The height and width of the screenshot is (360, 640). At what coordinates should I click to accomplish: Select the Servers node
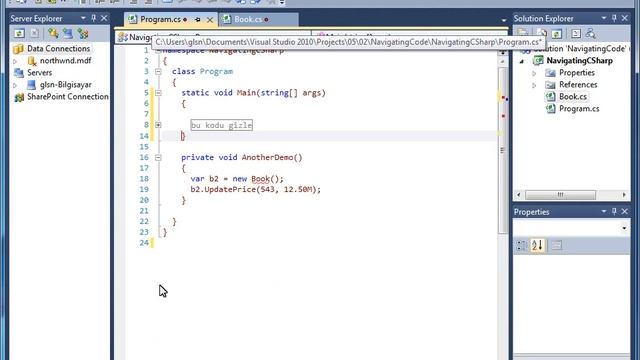click(x=39, y=73)
